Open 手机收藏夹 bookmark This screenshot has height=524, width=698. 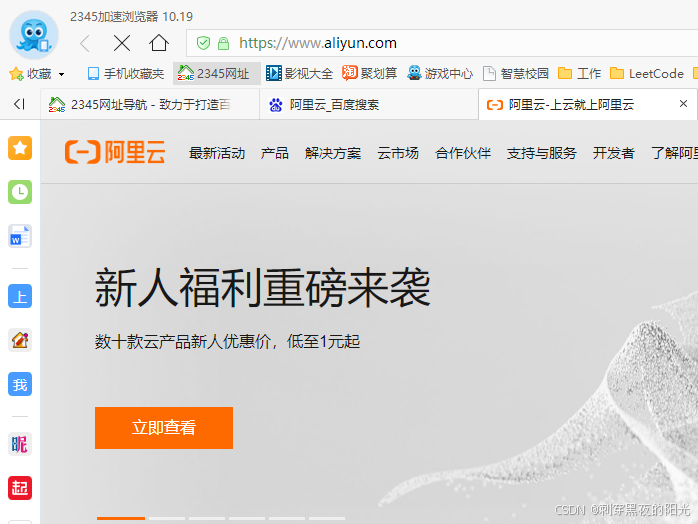pyautogui.click(x=126, y=73)
